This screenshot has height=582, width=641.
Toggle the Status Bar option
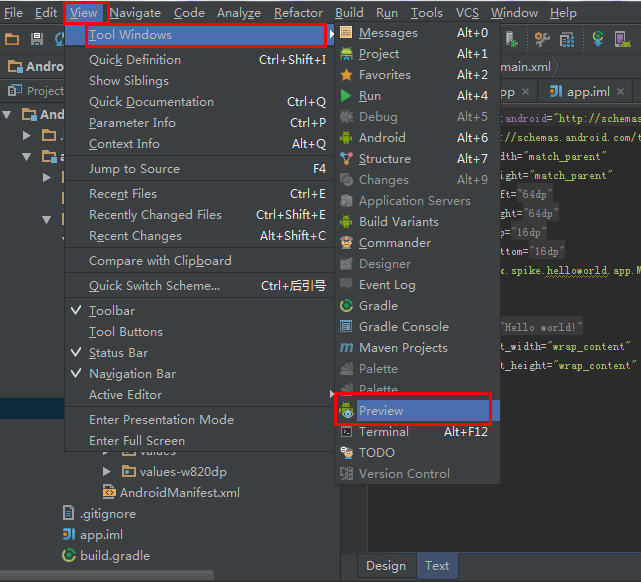coord(199,353)
